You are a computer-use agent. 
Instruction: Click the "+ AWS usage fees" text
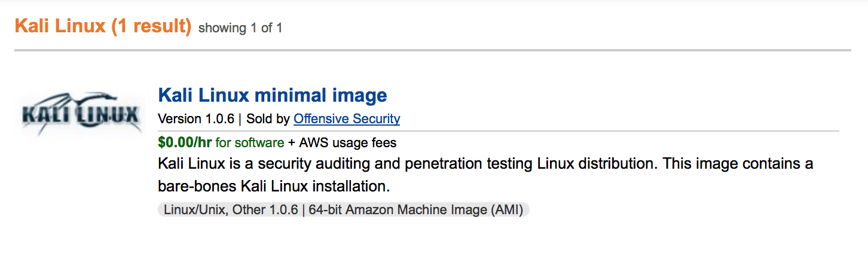(x=342, y=142)
